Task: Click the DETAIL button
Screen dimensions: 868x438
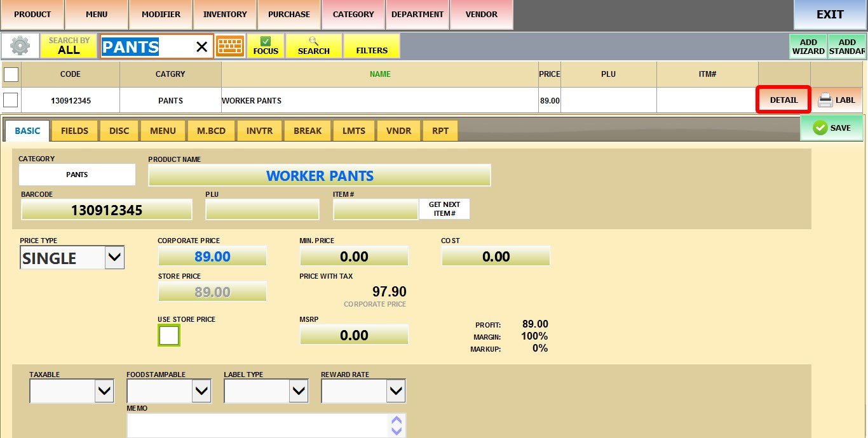Action: click(x=783, y=100)
